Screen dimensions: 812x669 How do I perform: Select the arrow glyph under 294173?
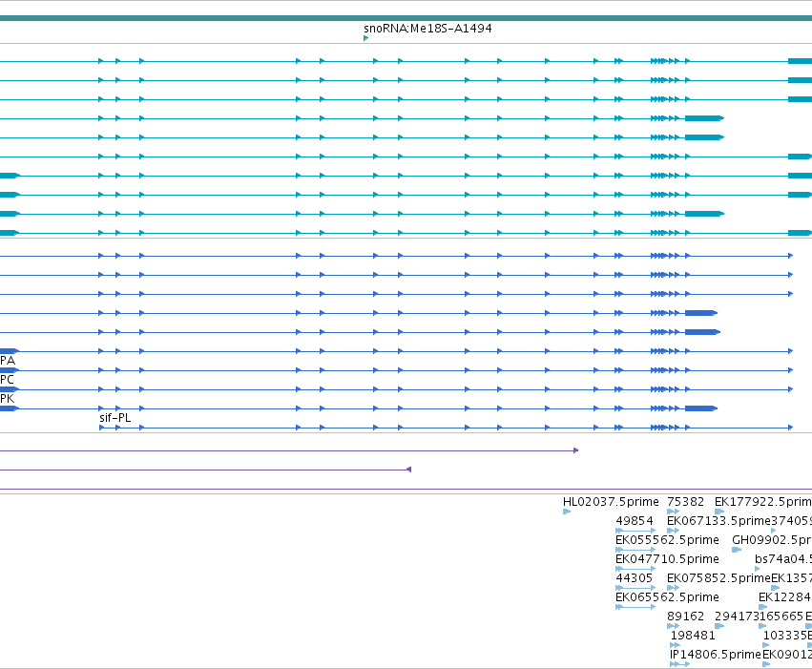pyautogui.click(x=719, y=627)
